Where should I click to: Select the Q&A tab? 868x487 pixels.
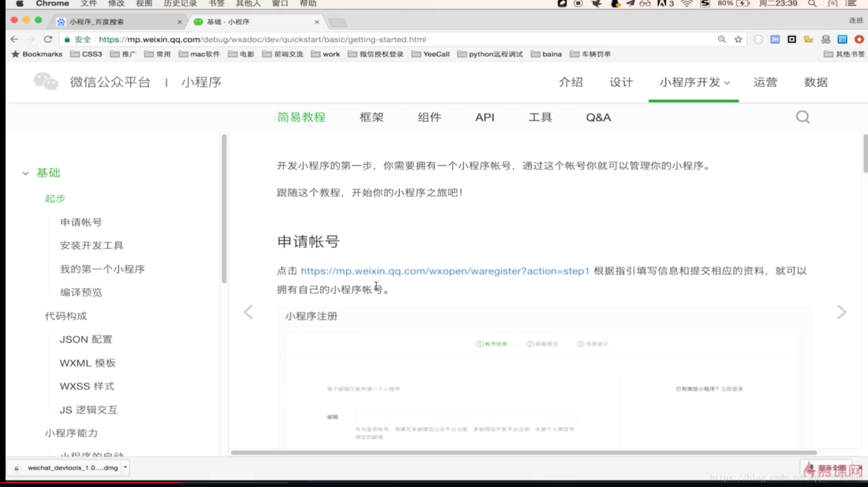click(x=598, y=117)
